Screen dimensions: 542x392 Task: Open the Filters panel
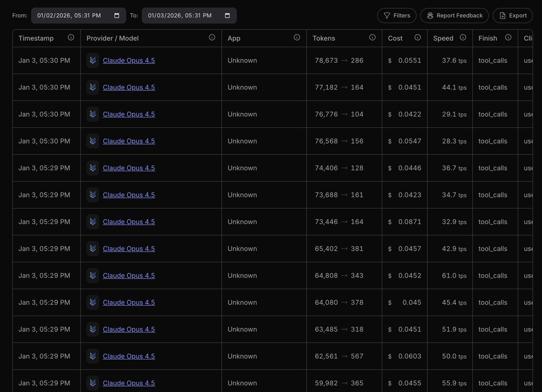(x=397, y=15)
